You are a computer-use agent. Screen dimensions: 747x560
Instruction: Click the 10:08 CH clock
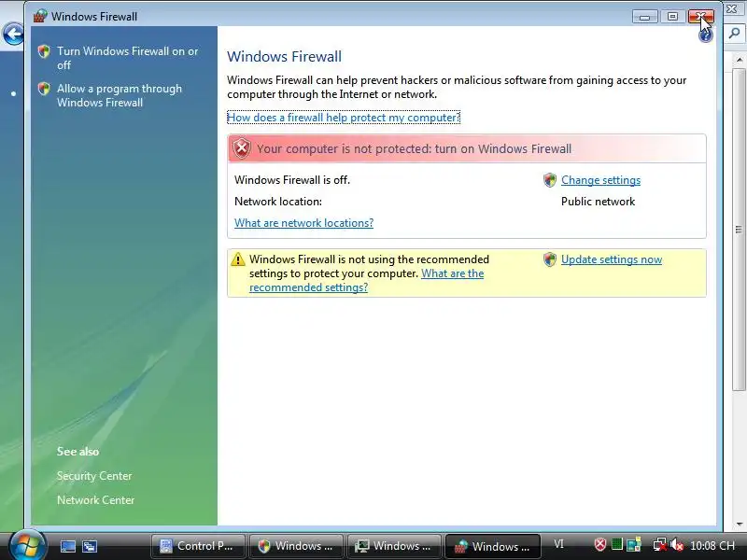tap(712, 545)
